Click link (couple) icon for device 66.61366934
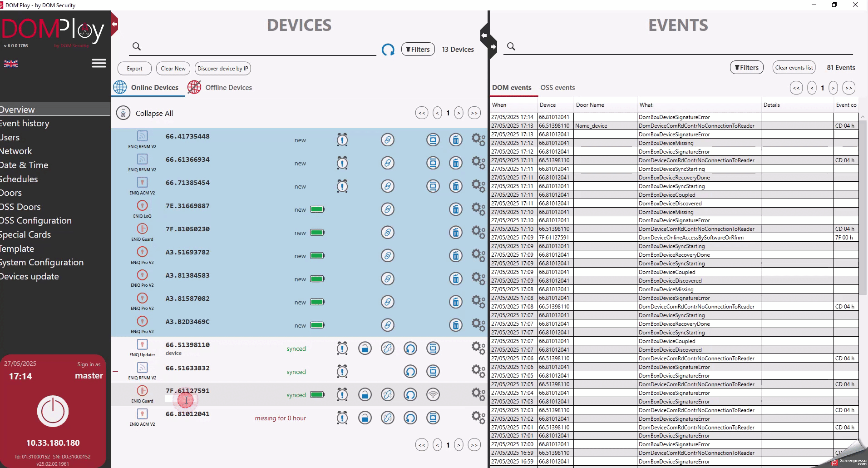 (x=388, y=163)
